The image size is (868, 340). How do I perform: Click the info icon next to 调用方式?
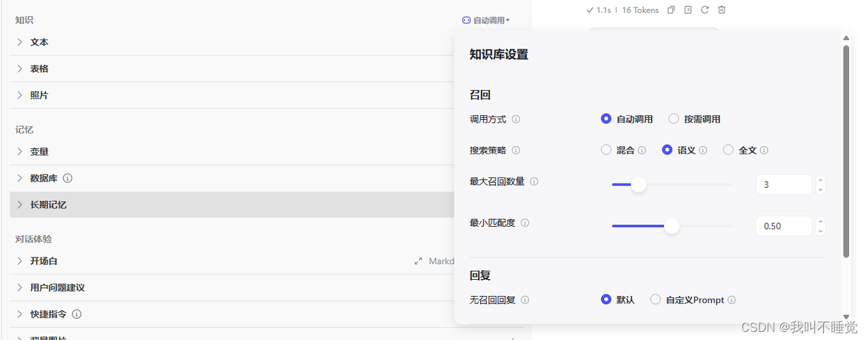point(515,119)
